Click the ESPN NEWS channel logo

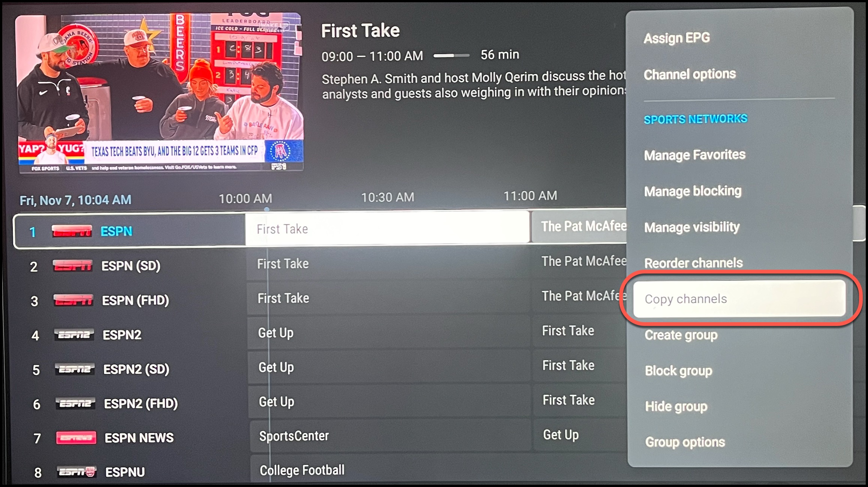(76, 438)
